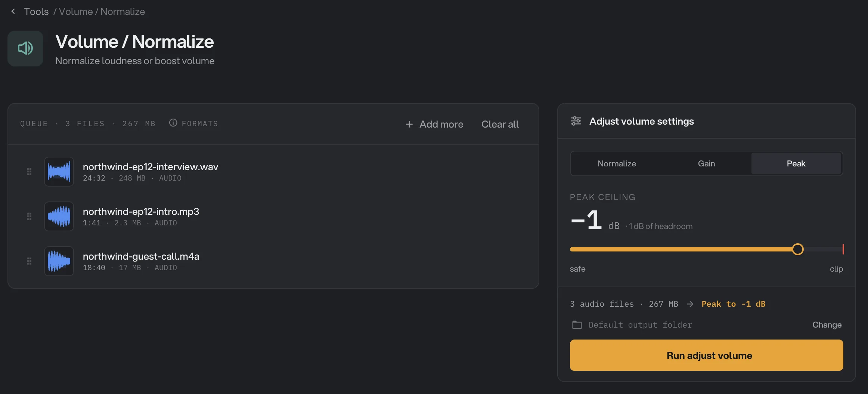The height and width of the screenshot is (394, 868).
Task: Click the plus icon beside Add more
Action: (409, 124)
